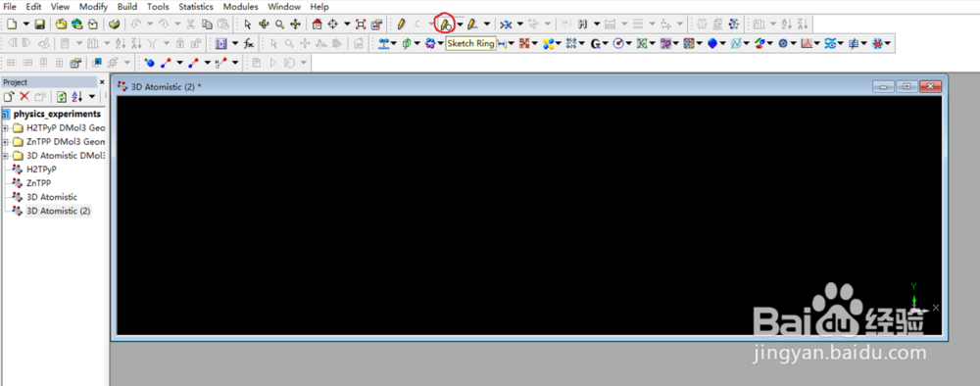Expand the ZnTPP DMol3 Geom folder

coord(6,142)
